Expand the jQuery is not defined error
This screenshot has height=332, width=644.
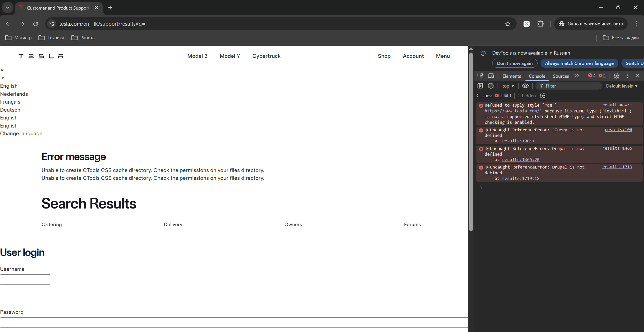tap(487, 130)
